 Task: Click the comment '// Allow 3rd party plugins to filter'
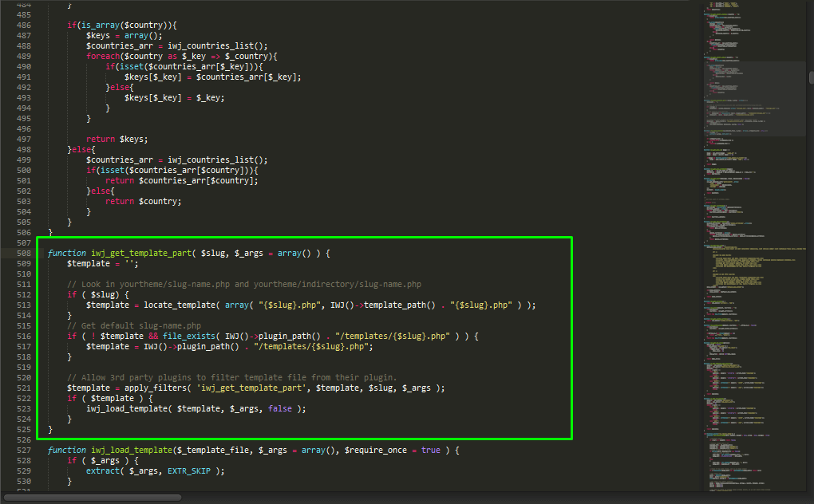231,377
